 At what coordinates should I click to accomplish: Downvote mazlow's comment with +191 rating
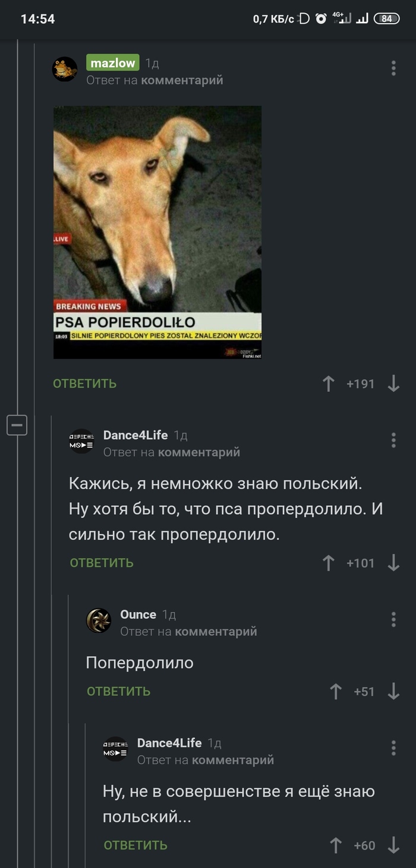tap(393, 384)
